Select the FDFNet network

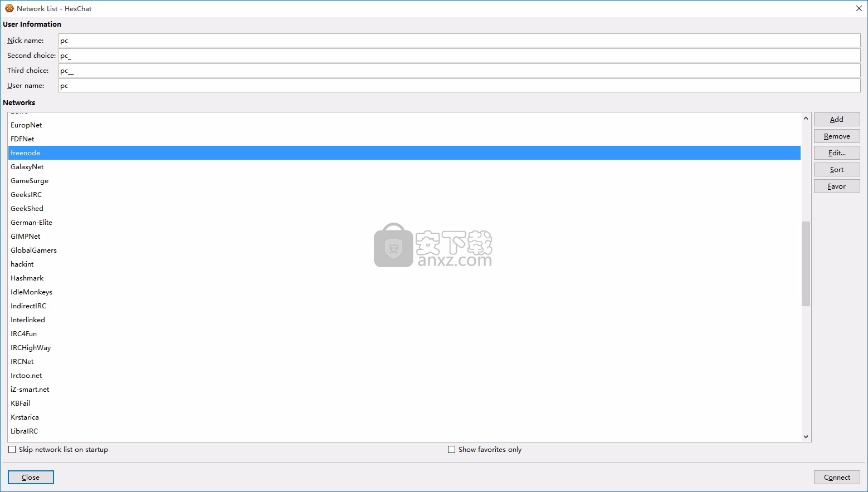(404, 139)
